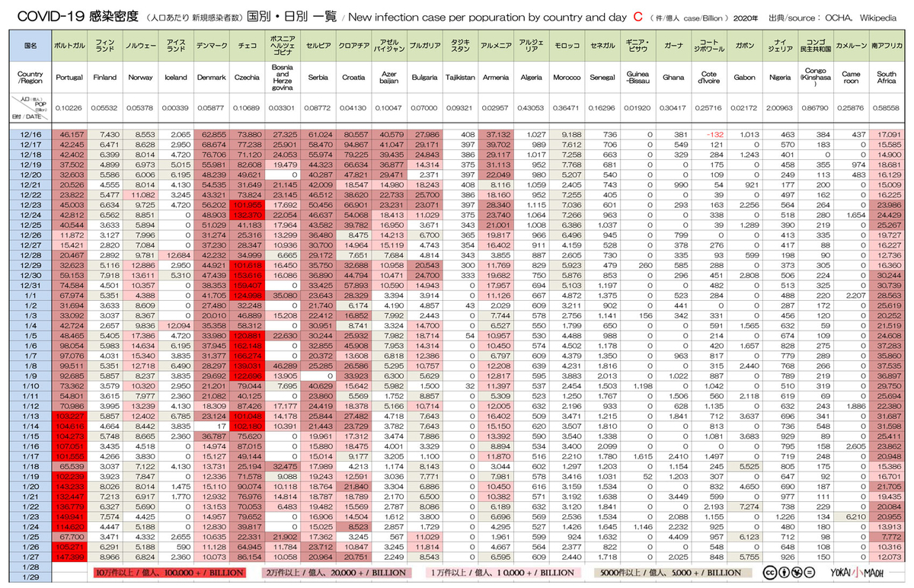The width and height of the screenshot is (914, 588).
Task: Select the Denmark column header
Action: [x=211, y=77]
